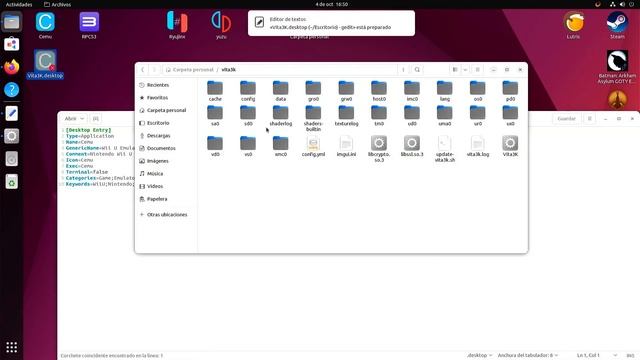Open the gro0 folder
640x360 pixels.
click(313, 91)
